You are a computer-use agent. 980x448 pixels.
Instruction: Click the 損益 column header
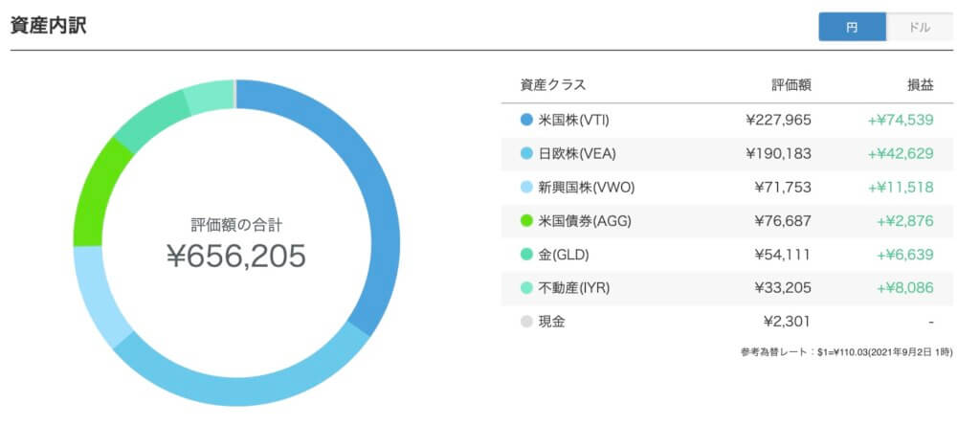(920, 85)
